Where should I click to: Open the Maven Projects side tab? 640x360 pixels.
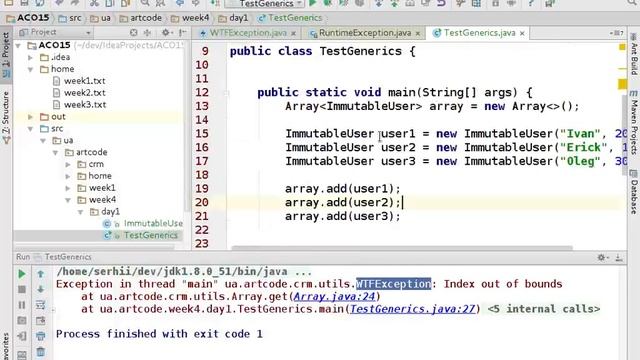point(633,122)
